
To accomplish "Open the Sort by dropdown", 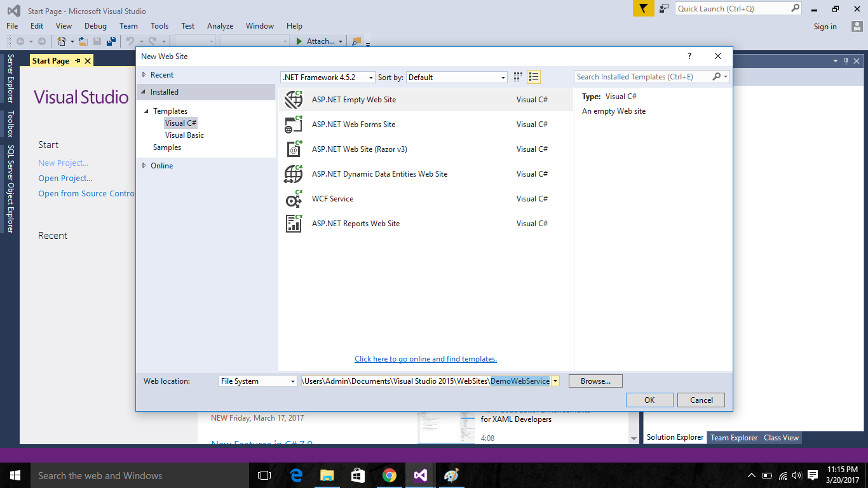I will 503,78.
